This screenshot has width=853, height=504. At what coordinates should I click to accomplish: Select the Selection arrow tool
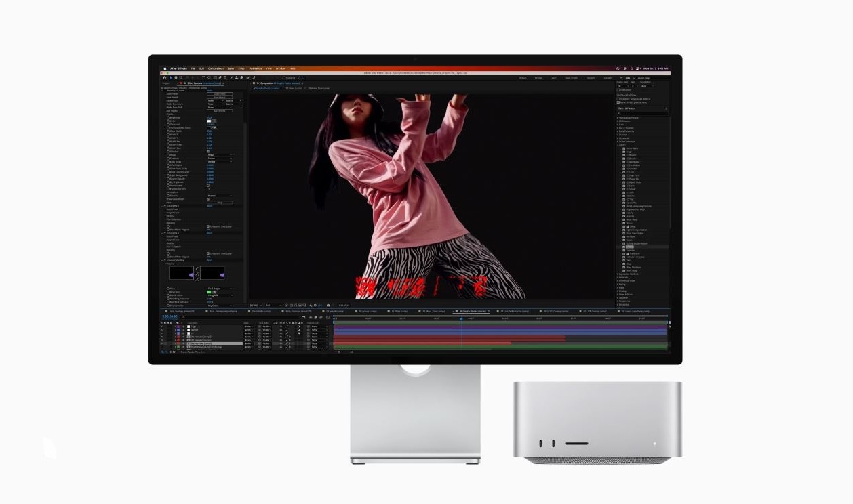click(x=170, y=78)
